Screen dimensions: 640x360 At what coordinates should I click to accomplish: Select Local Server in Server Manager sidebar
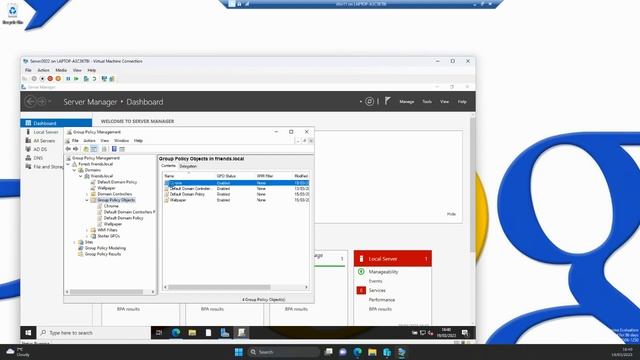46,132
